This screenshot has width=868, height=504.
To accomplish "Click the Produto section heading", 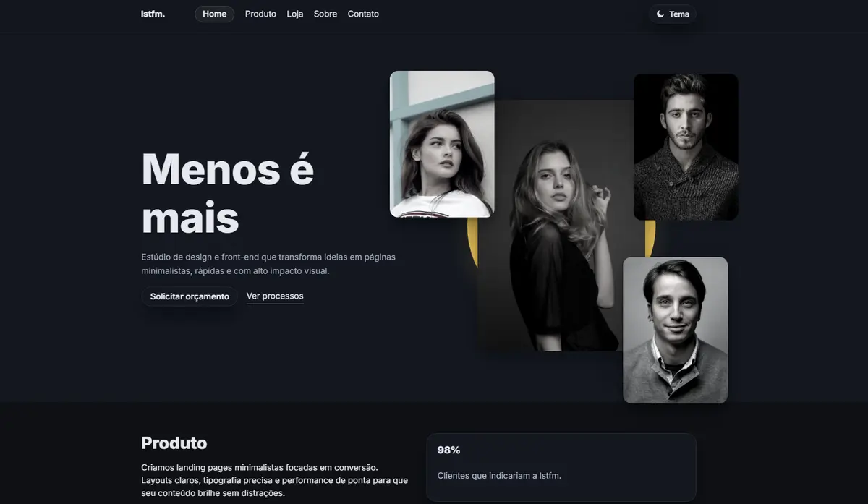I will (174, 443).
